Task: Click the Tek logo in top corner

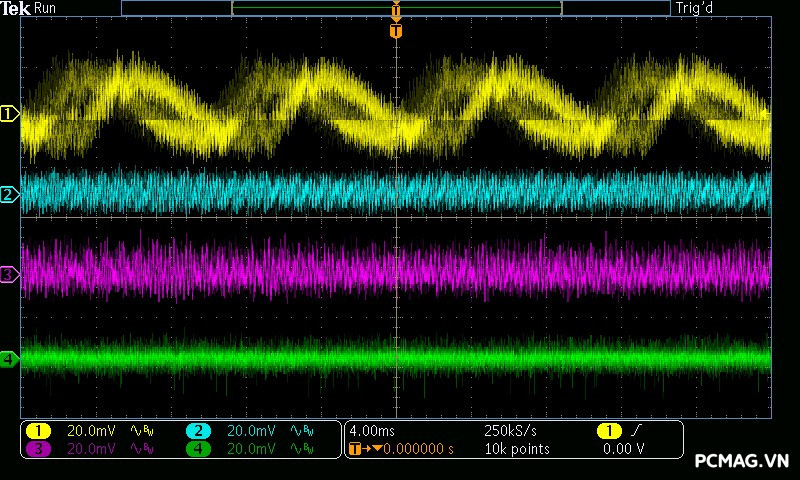Action: tap(16, 8)
